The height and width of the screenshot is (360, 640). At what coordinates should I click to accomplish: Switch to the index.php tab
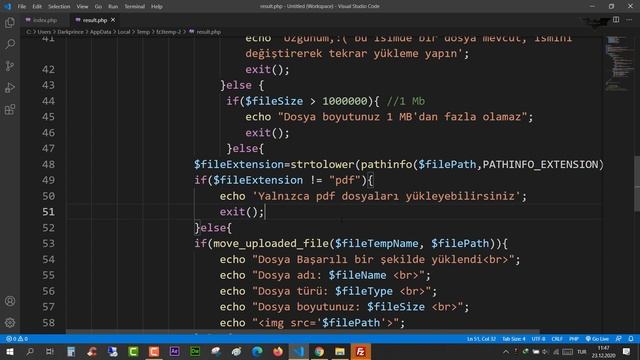[44, 20]
